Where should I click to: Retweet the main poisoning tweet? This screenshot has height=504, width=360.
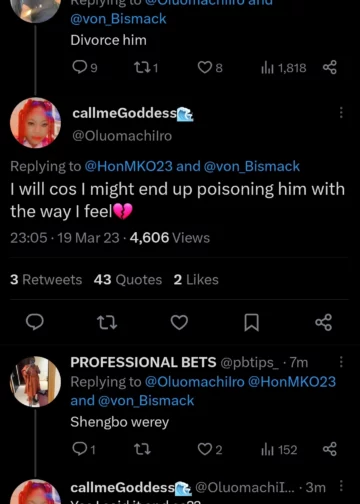point(107,322)
